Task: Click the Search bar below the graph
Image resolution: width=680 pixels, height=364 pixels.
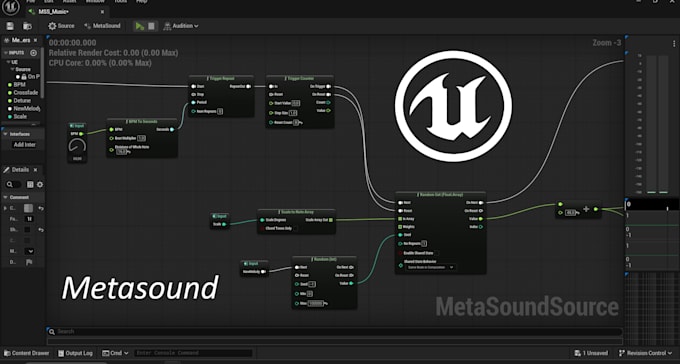Action: point(334,332)
